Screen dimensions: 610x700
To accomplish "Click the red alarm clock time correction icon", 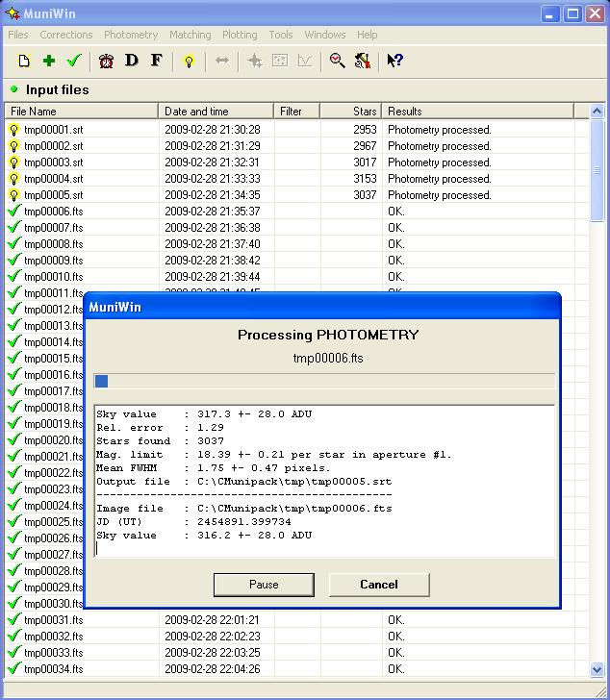I will coord(106,61).
